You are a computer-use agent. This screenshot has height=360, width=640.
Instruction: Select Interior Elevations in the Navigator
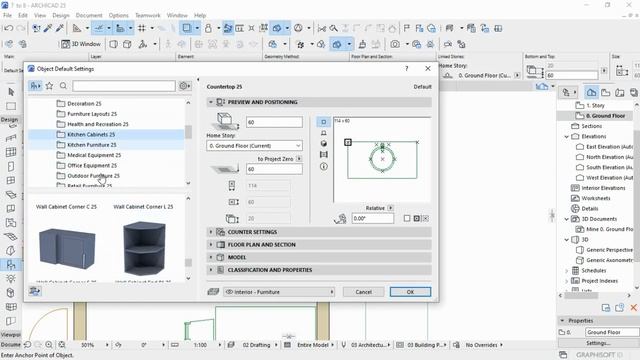click(603, 188)
